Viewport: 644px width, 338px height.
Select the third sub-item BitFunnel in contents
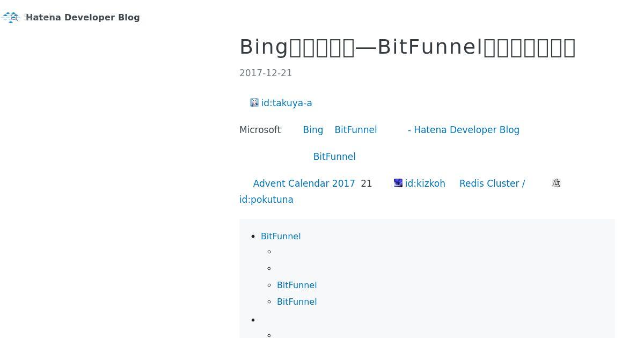(x=297, y=285)
